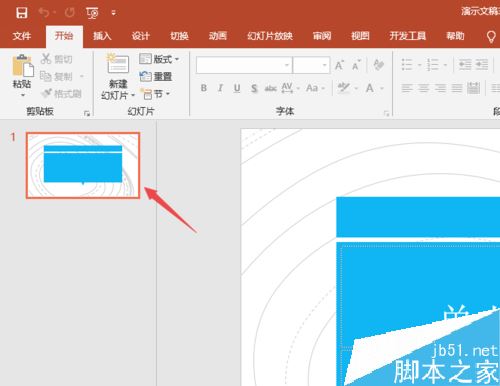The image size is (500, 386).
Task: Open Font dialog launcher
Action: pos(386,114)
